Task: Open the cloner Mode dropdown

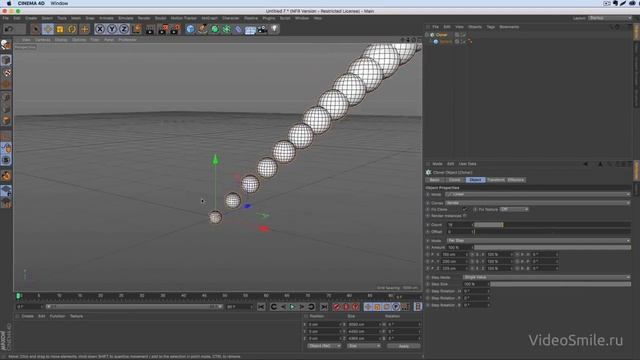Action: click(x=538, y=194)
